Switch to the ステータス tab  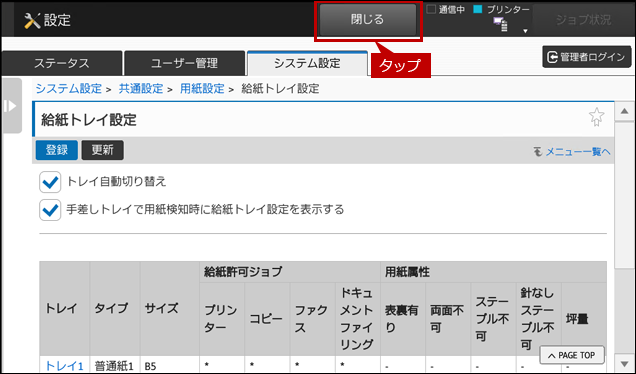pyautogui.click(x=62, y=63)
